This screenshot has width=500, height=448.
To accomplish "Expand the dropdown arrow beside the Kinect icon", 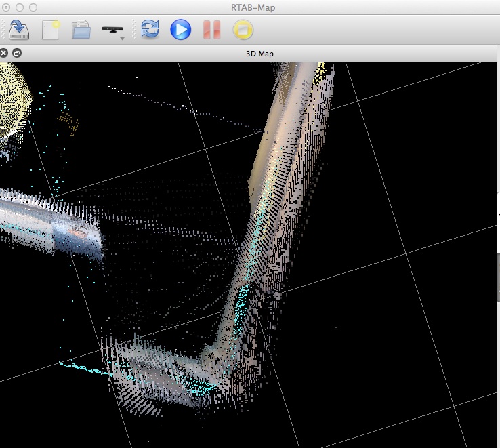I will [x=122, y=39].
